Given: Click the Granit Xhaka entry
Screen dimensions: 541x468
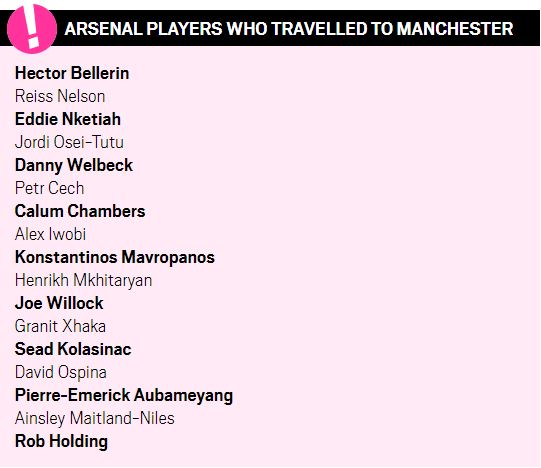Looking at the screenshot, I should tap(60, 326).
